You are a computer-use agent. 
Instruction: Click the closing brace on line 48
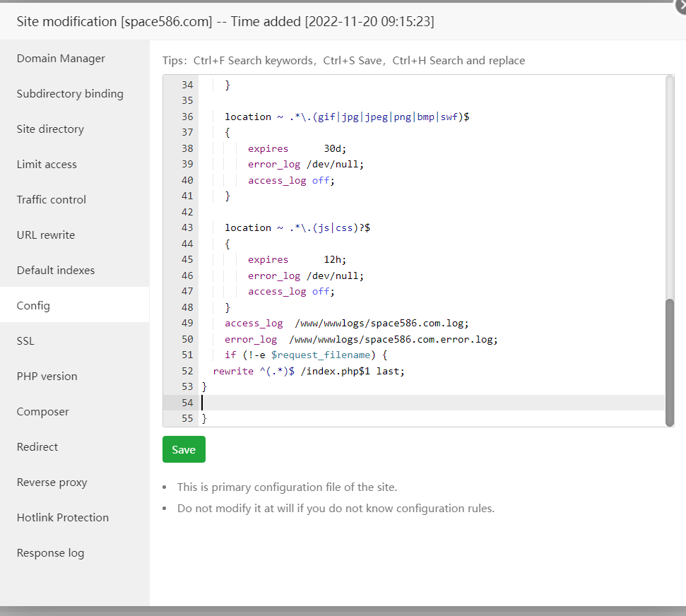point(227,307)
